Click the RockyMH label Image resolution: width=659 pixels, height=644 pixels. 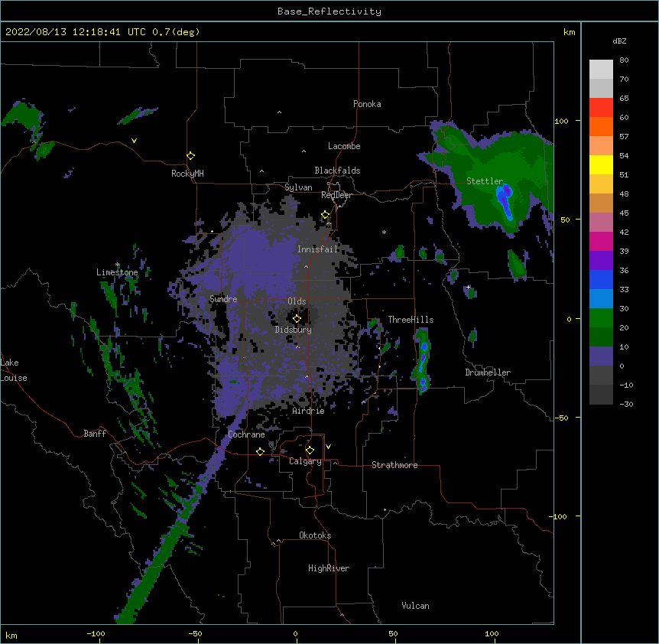tap(187, 174)
